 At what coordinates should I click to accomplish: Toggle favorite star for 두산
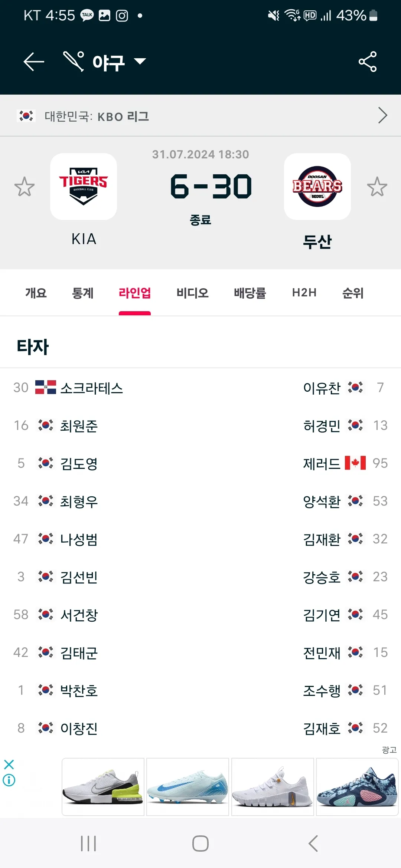[377, 187]
